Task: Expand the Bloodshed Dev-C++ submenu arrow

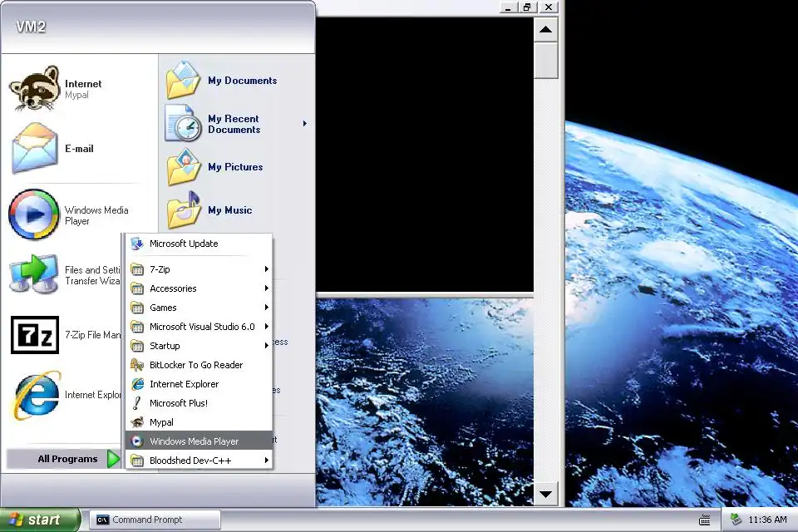Action: pyautogui.click(x=266, y=461)
